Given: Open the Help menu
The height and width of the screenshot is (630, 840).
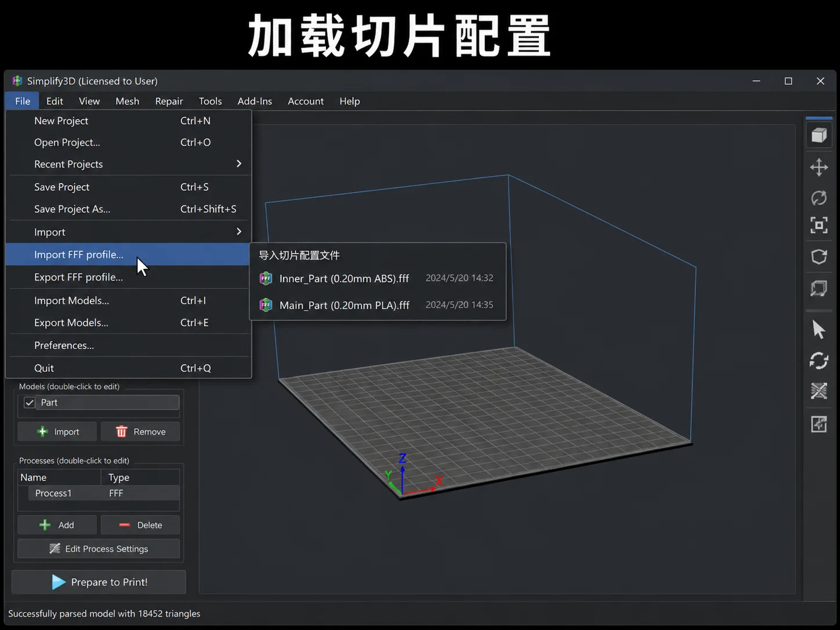Looking at the screenshot, I should 350,101.
